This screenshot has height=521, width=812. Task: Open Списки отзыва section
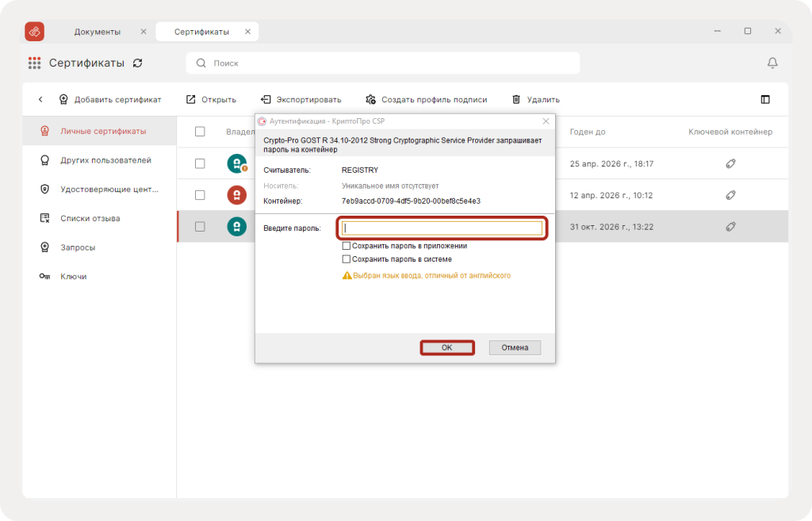99,218
